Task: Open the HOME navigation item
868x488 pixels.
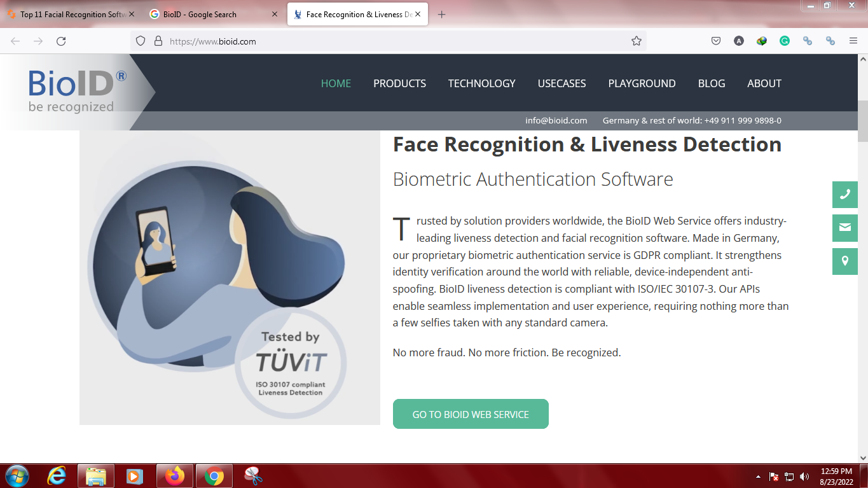Action: tap(336, 83)
